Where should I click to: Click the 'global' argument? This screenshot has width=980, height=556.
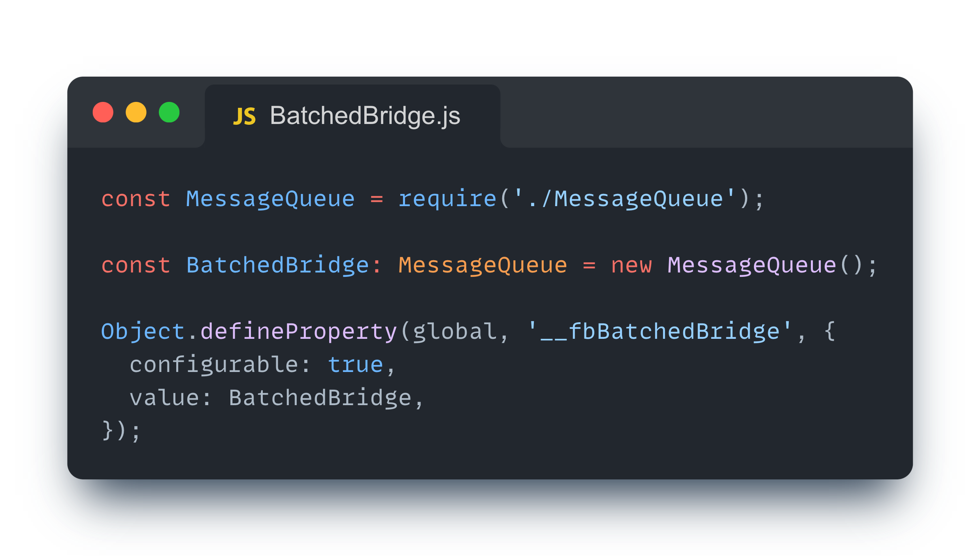tap(455, 331)
